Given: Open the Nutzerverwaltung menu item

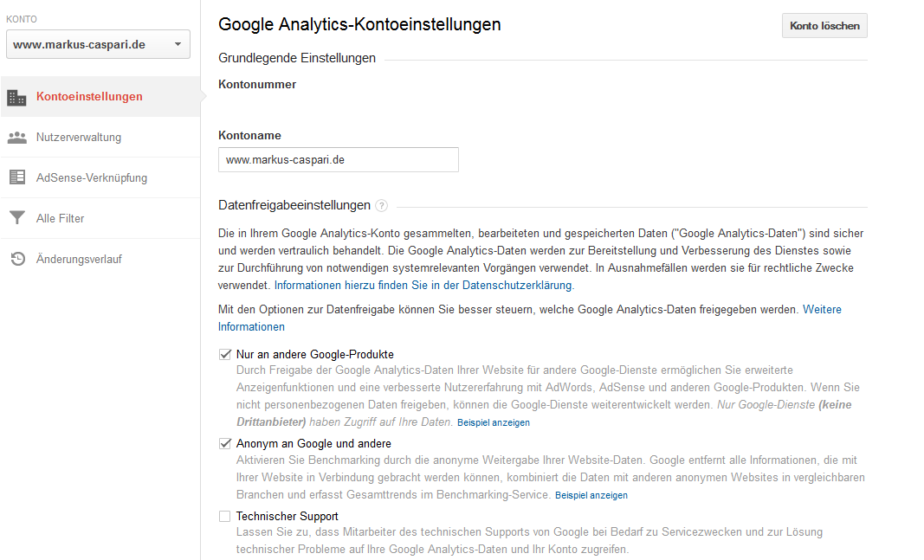Looking at the screenshot, I should tap(79, 137).
